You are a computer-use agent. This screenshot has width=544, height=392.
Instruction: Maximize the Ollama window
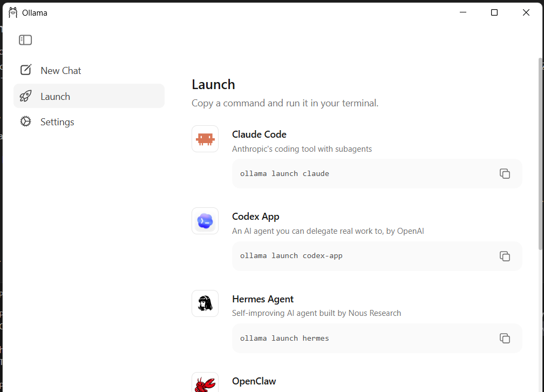pyautogui.click(x=494, y=12)
